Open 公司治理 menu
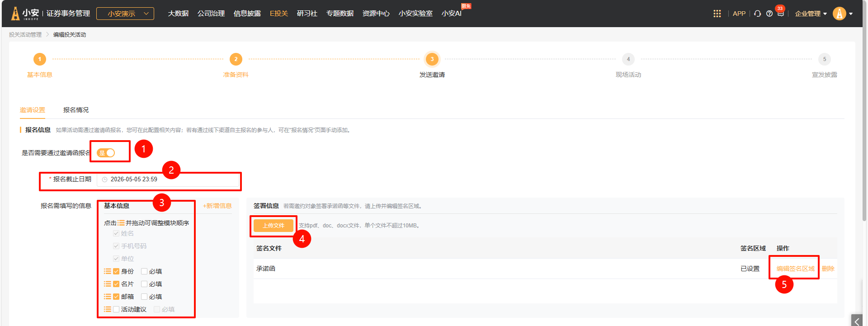Screen dimensions: 868x326 click(211, 14)
